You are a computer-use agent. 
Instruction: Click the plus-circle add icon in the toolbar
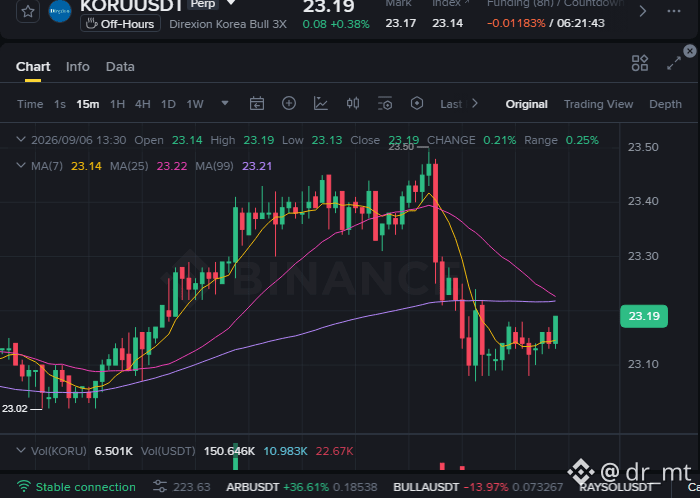pos(289,104)
